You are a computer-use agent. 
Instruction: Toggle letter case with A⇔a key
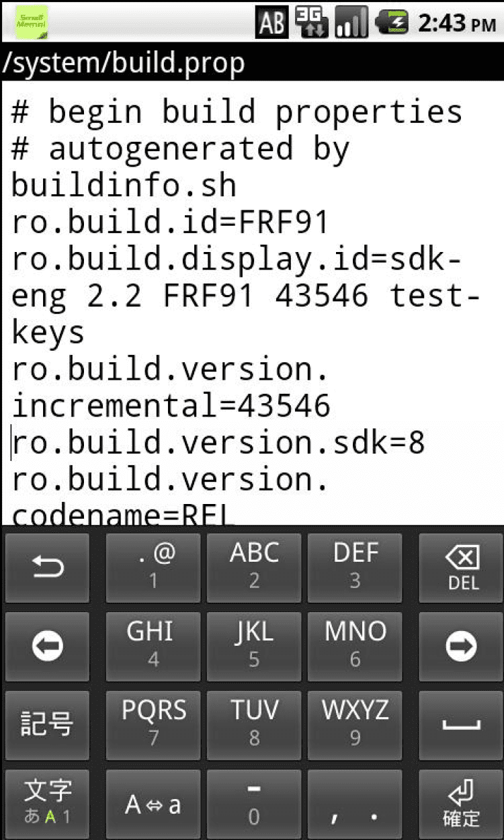pos(153,804)
